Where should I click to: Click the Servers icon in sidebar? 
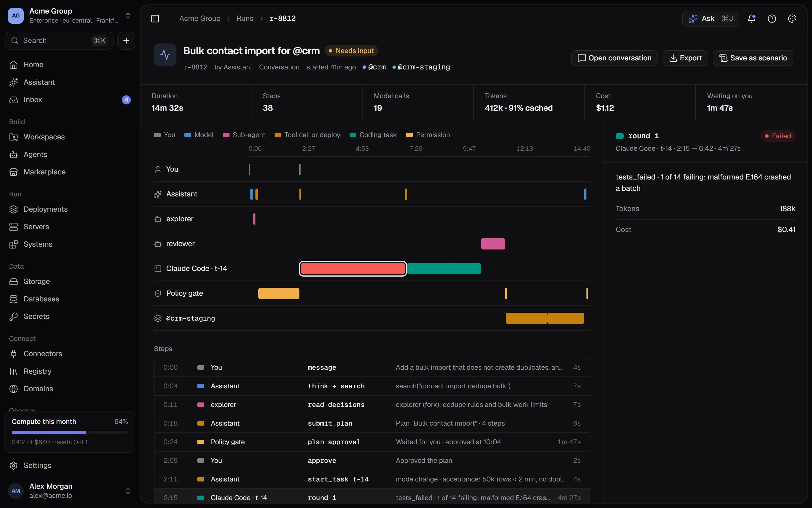[14, 227]
